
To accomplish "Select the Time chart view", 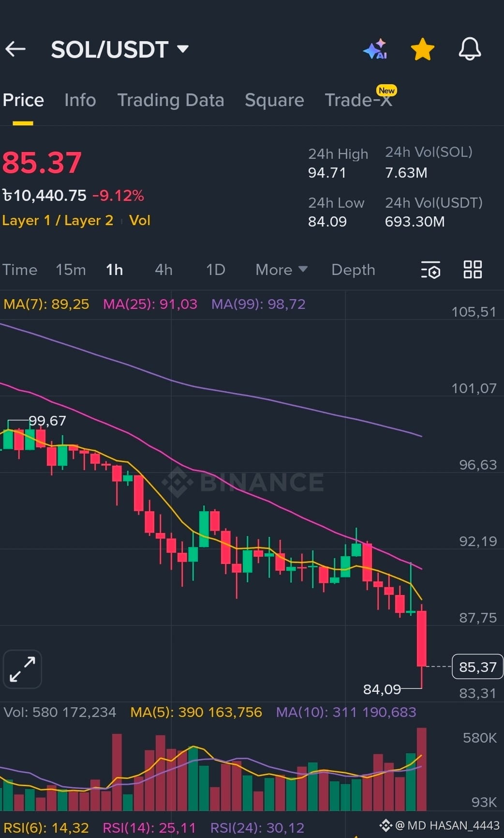I will click(20, 270).
